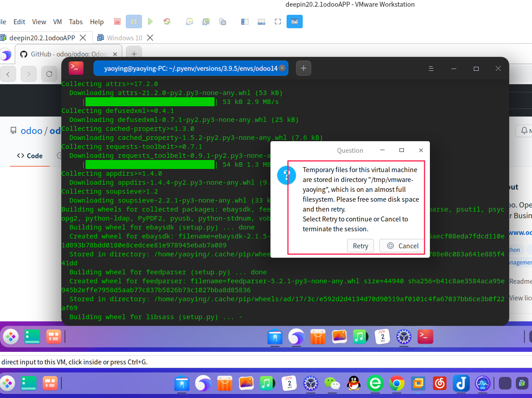Open the blue J app in host dock
Viewport: 532px width, 398px height.
(x=461, y=384)
